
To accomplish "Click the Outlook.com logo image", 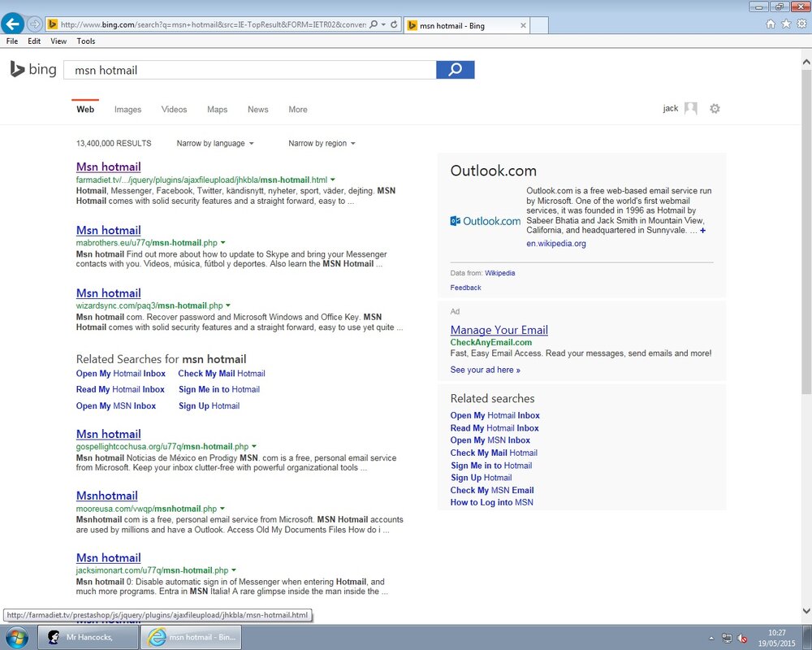I will click(486, 221).
